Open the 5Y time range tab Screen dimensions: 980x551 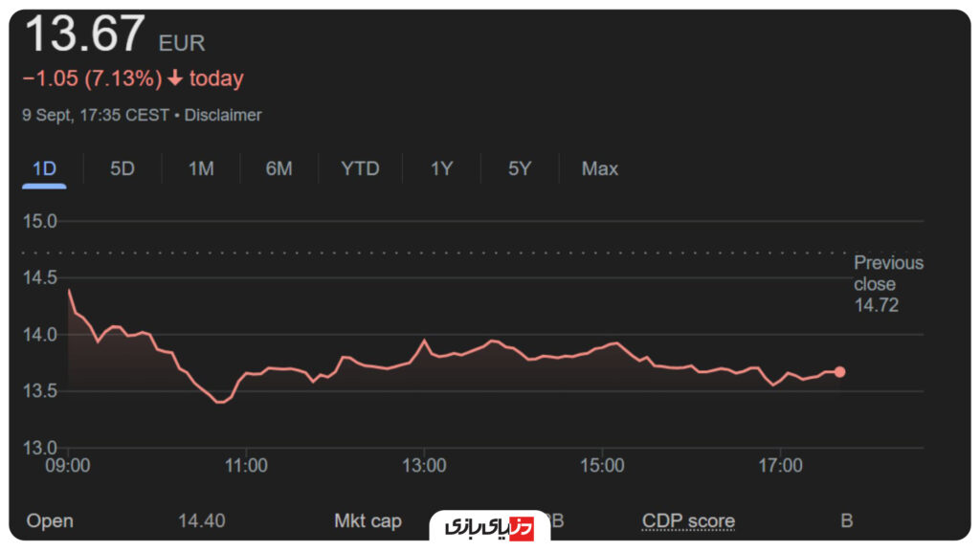pyautogui.click(x=520, y=169)
